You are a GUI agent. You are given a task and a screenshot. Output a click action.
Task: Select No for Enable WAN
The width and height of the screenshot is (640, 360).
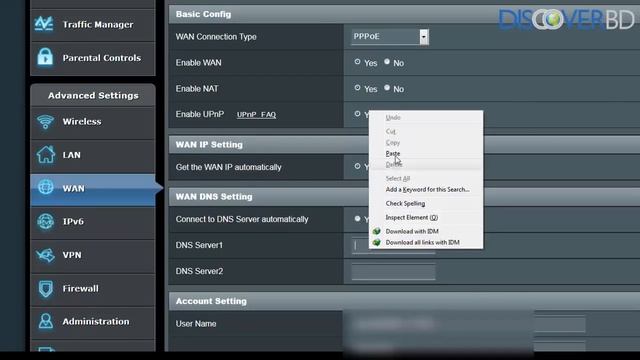pos(387,62)
